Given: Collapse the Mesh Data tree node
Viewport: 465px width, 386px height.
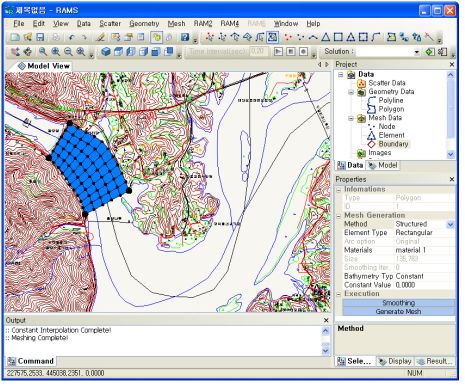Looking at the screenshot, I should click(351, 118).
